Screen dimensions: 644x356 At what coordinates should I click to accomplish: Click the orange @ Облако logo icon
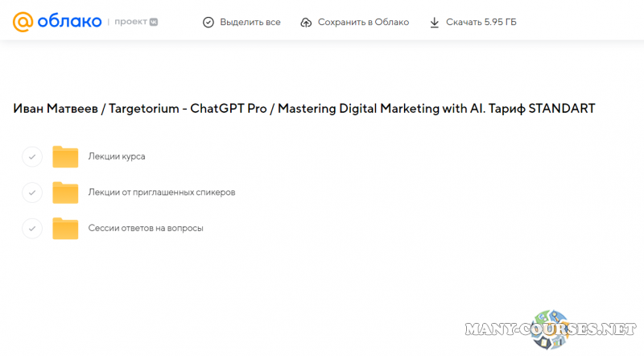[23, 22]
